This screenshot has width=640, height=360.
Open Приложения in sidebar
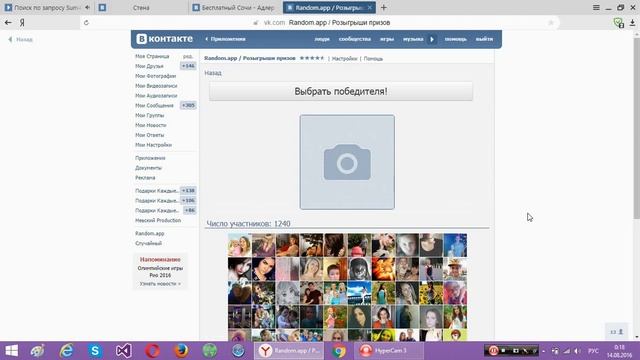tap(150, 158)
